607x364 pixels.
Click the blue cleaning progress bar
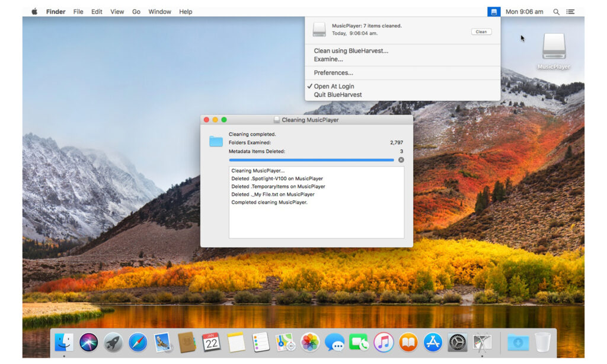(311, 159)
